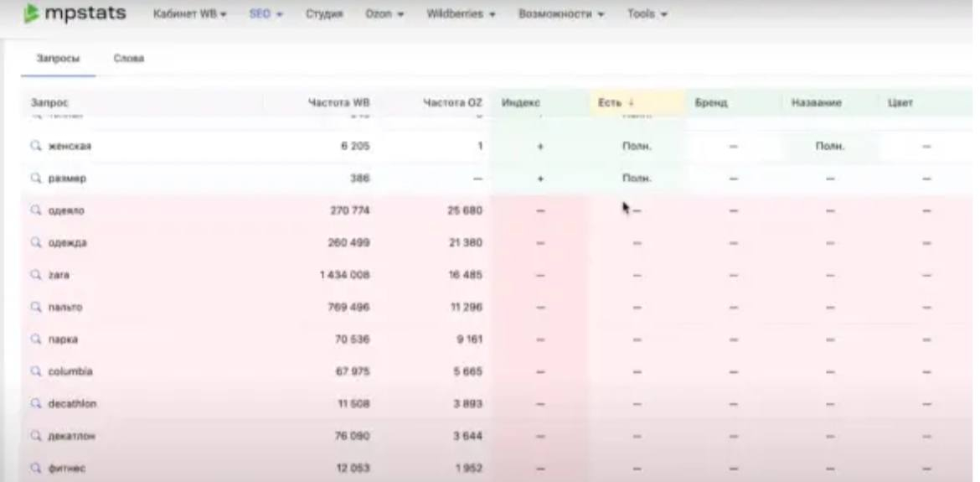Click the search icon beside zara
The height and width of the screenshot is (482, 980).
tap(36, 275)
